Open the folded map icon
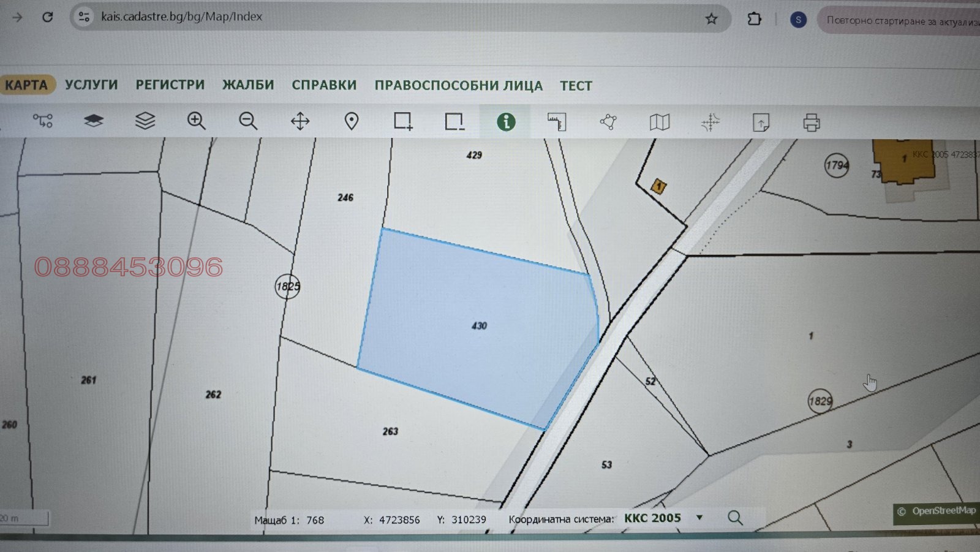980x552 pixels. (x=659, y=123)
